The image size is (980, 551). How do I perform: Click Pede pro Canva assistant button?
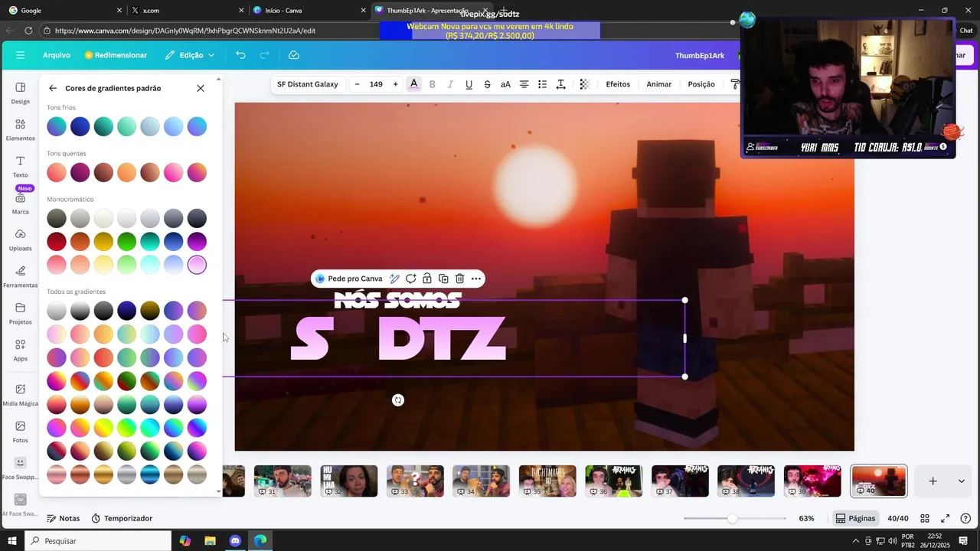(348, 279)
